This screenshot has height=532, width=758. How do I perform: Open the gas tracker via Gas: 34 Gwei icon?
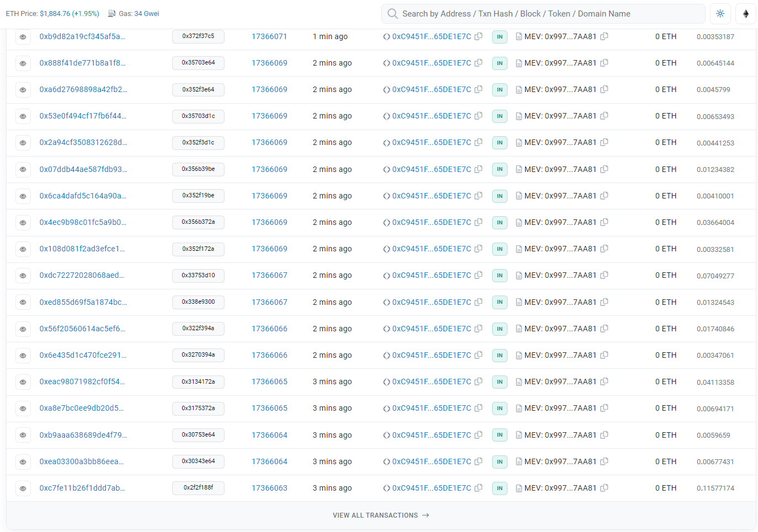coord(113,13)
